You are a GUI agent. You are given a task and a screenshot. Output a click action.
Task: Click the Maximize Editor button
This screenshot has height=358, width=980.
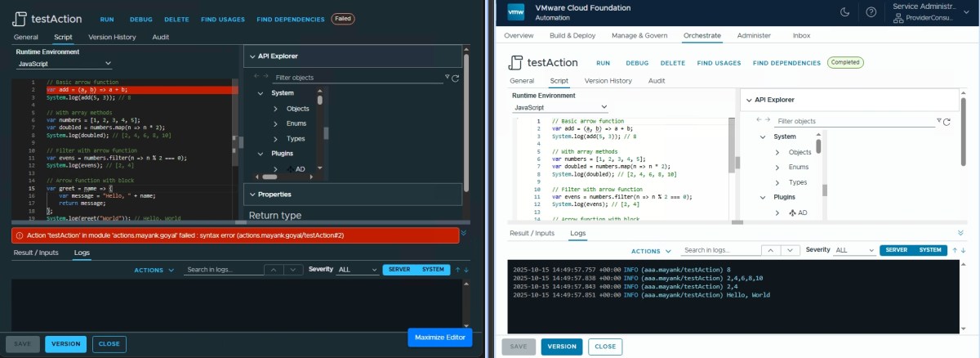439,338
